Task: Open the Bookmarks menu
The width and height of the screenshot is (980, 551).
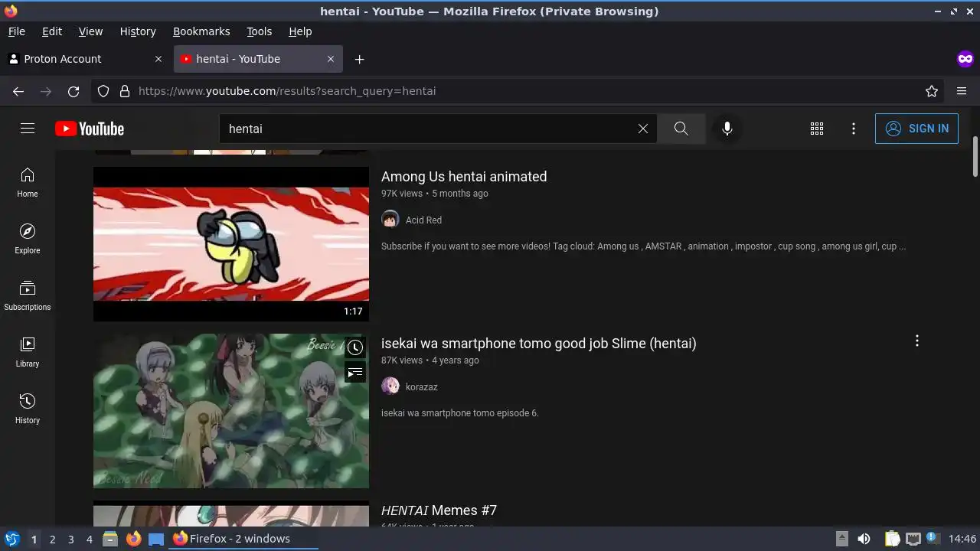Action: click(x=201, y=31)
